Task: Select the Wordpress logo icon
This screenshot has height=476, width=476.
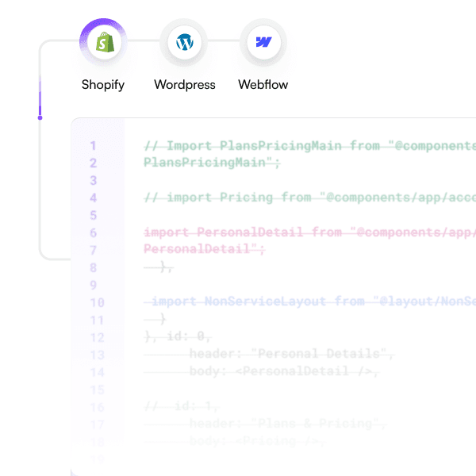Action: click(185, 42)
